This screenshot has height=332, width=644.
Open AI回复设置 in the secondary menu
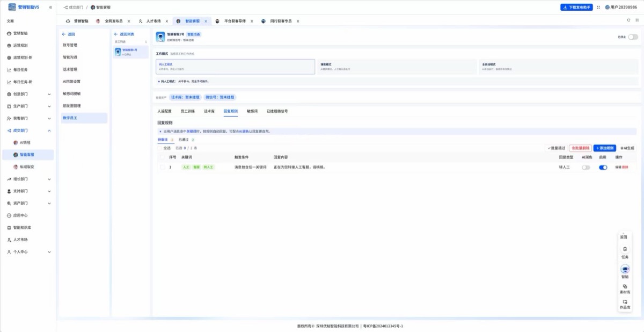[72, 82]
